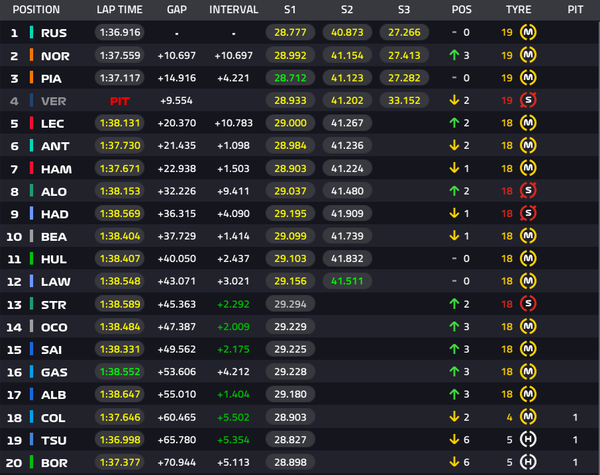
Task: Click gap +43.071 for LAW
Action: pos(177,281)
